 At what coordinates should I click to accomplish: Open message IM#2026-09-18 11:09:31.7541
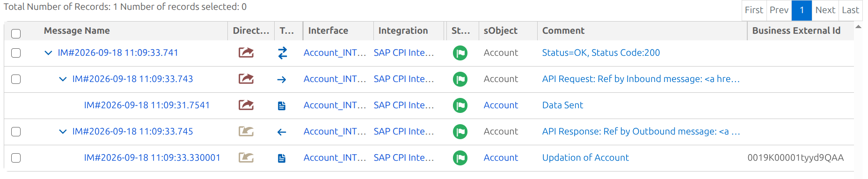(x=147, y=105)
